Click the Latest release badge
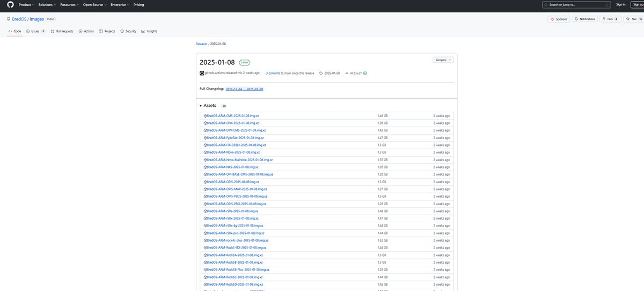Image resolution: width=644 pixels, height=291 pixels. [245, 62]
